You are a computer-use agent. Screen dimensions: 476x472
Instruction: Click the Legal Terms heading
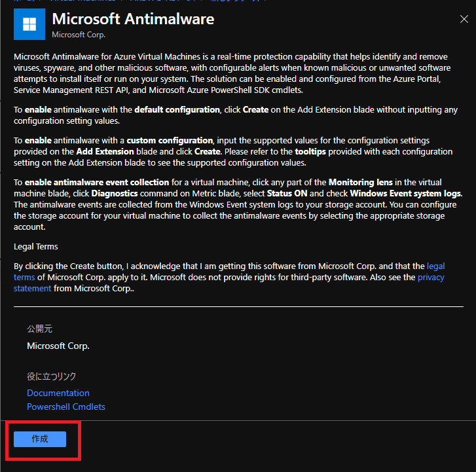36,246
